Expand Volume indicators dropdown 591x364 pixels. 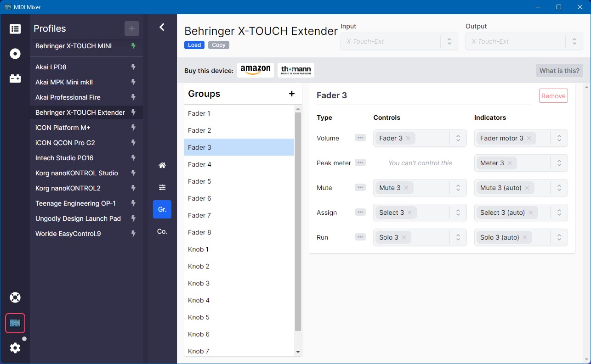click(x=559, y=138)
